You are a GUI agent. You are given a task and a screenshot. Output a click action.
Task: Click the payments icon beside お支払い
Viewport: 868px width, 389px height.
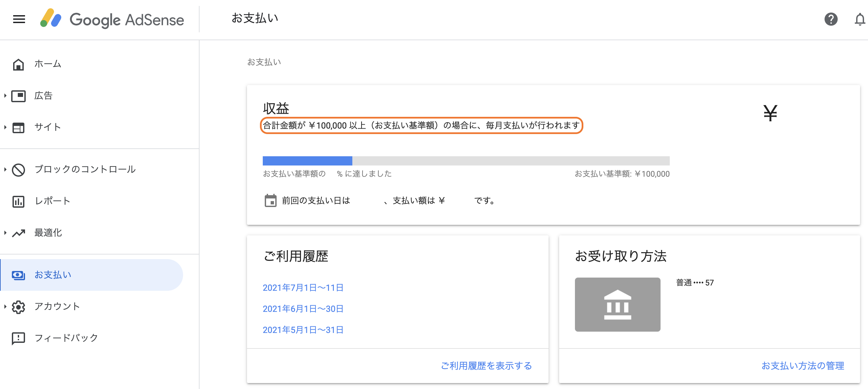click(x=18, y=275)
